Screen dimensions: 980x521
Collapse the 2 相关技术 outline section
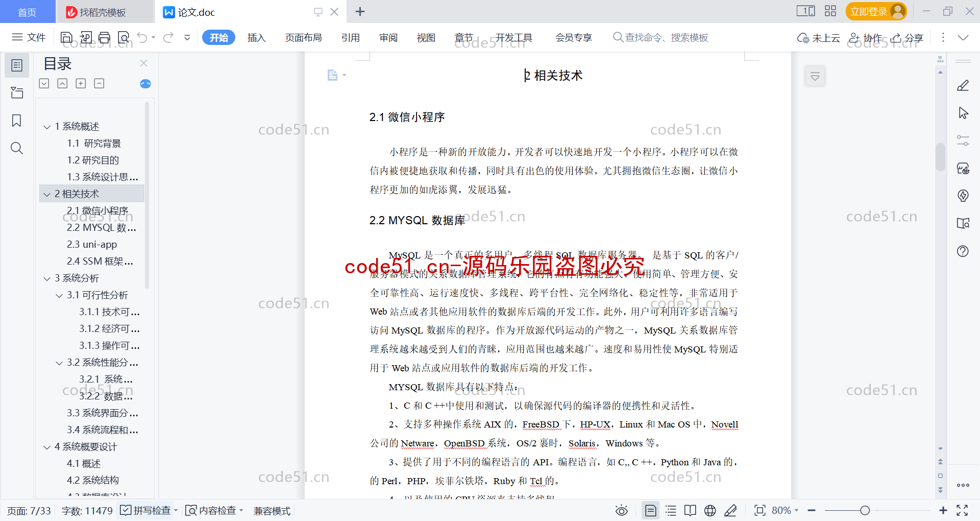[x=47, y=194]
